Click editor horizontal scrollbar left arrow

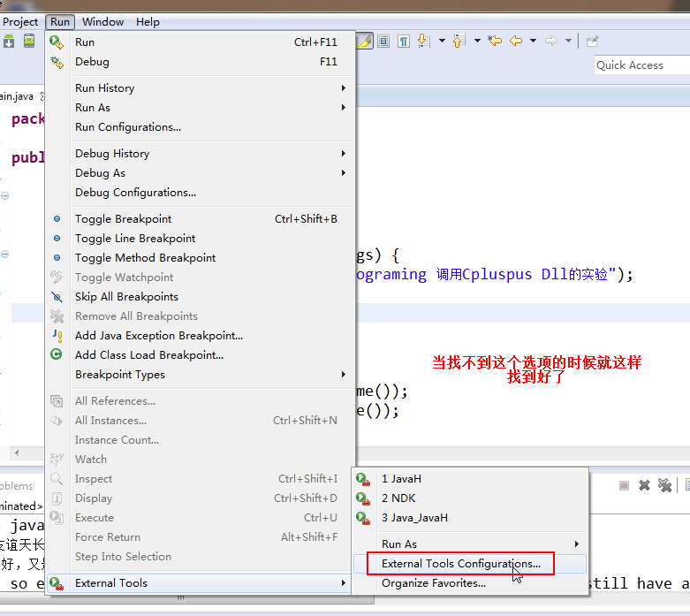[x=17, y=452]
